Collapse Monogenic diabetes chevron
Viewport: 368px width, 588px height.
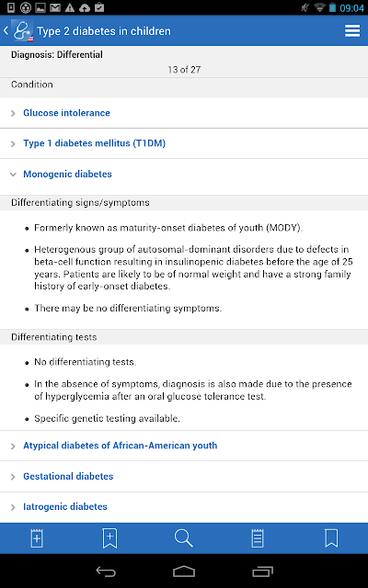13,175
